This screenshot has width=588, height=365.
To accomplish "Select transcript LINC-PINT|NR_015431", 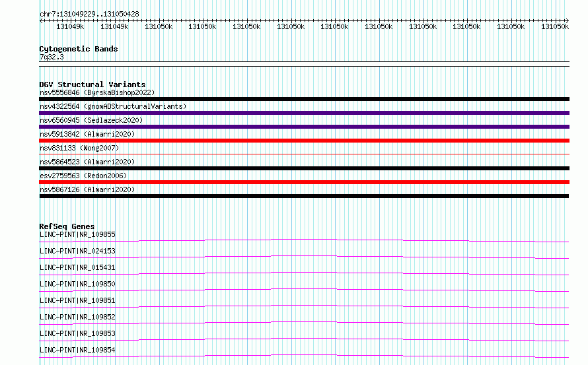I will (x=77, y=267).
